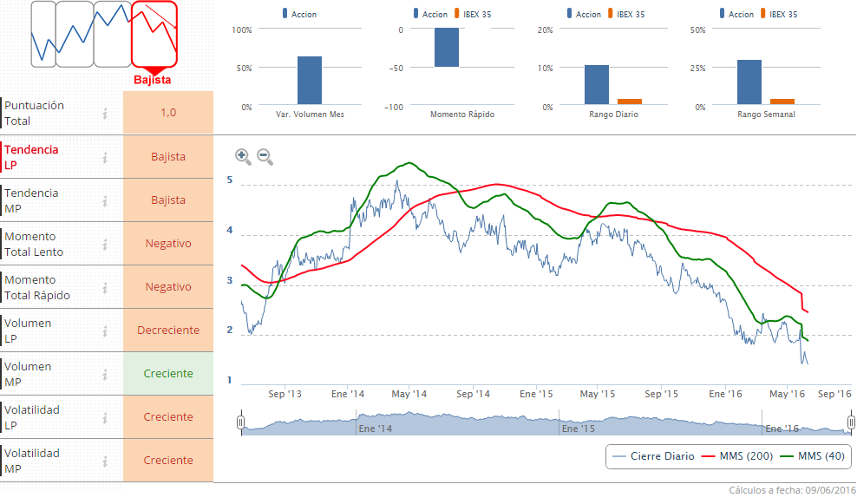This screenshot has height=504, width=857.
Task: Show info for Momento Total Rápido
Action: pyautogui.click(x=105, y=287)
